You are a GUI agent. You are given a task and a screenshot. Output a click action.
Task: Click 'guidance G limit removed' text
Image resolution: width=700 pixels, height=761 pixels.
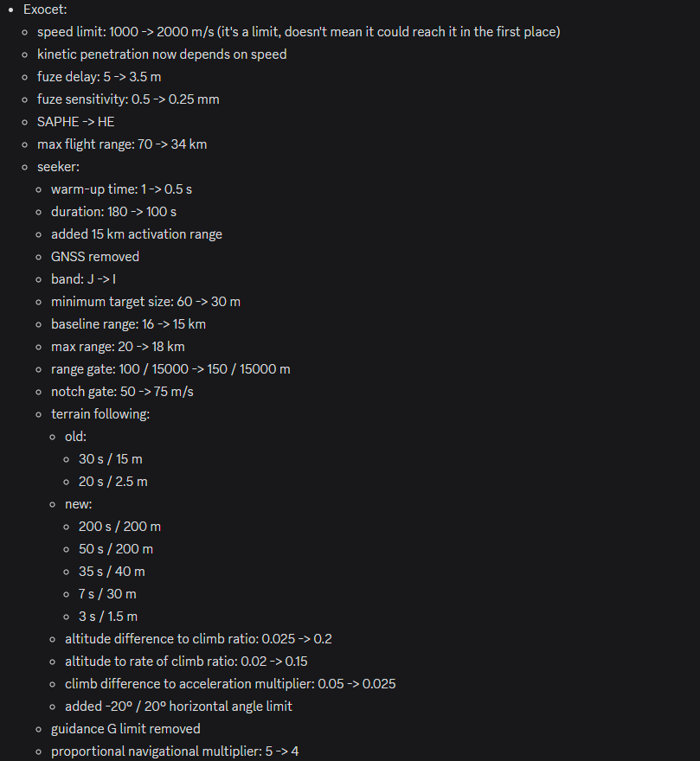(125, 729)
